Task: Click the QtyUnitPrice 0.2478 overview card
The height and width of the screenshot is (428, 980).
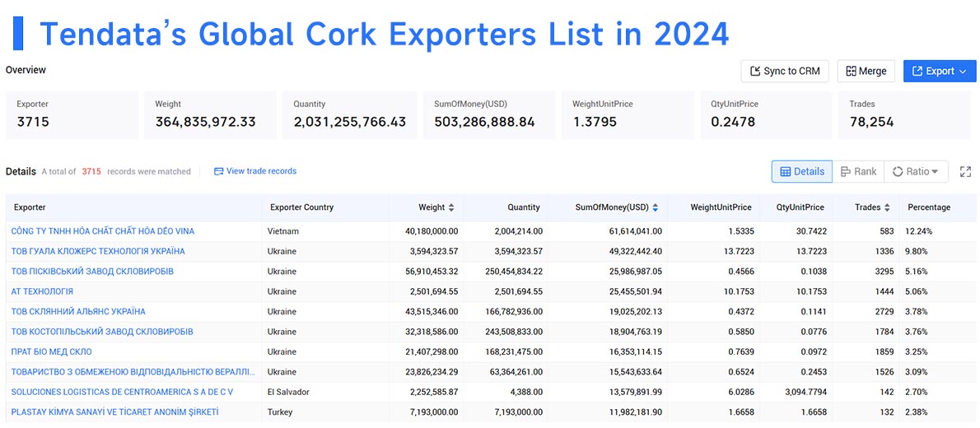Action: pos(766,115)
